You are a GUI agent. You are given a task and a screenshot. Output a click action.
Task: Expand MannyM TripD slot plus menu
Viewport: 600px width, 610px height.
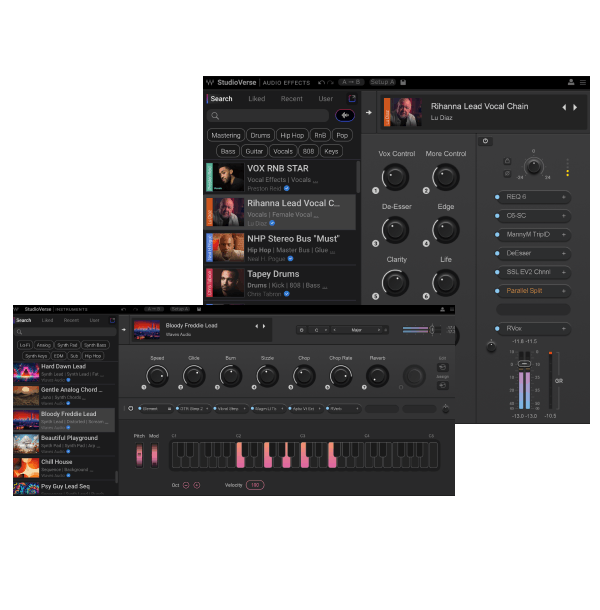pos(563,235)
